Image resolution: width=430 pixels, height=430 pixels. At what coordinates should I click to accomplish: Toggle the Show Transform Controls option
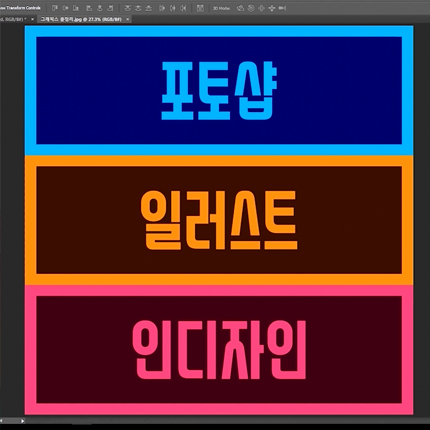point(20,8)
